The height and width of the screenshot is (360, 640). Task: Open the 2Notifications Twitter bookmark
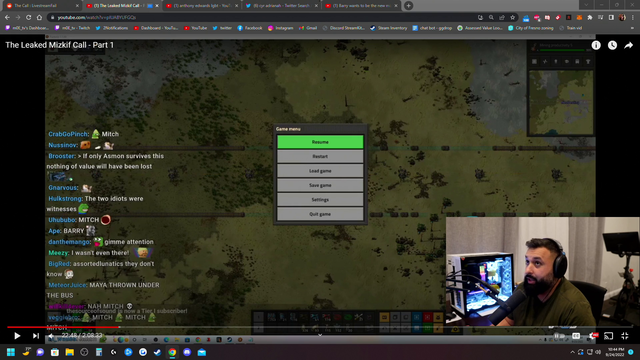[111, 28]
